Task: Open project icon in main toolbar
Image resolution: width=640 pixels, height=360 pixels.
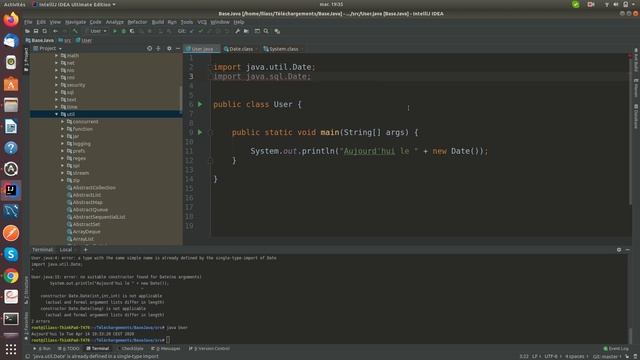Action: [27, 31]
